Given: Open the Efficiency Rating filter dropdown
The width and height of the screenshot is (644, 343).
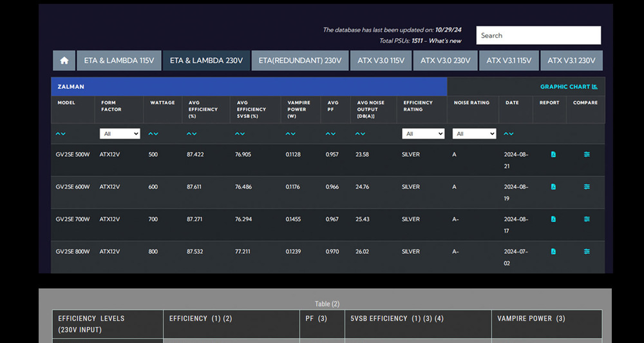Looking at the screenshot, I should (423, 133).
